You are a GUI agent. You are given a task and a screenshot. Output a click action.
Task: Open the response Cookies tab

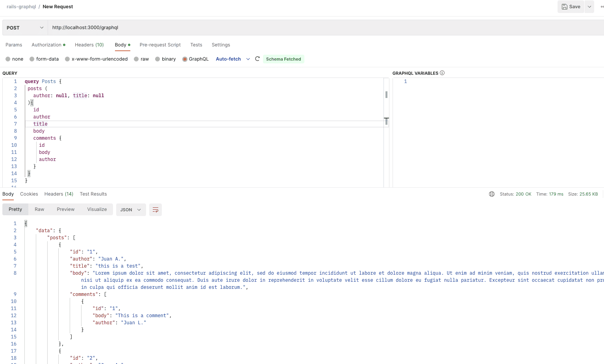(29, 194)
